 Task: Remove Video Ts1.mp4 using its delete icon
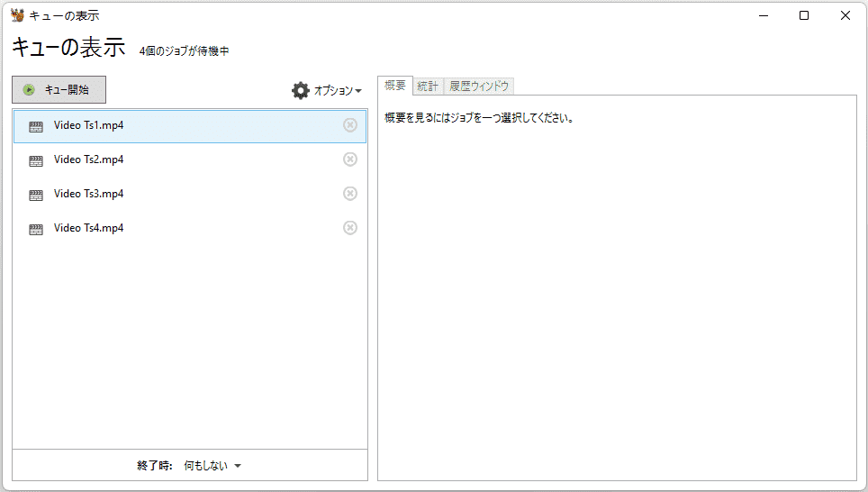click(x=350, y=125)
